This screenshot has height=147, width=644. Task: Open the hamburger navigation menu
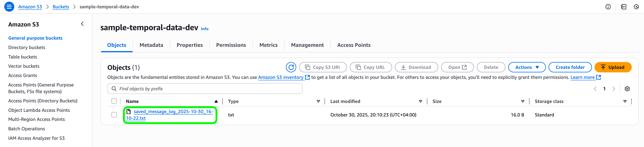coord(9,7)
